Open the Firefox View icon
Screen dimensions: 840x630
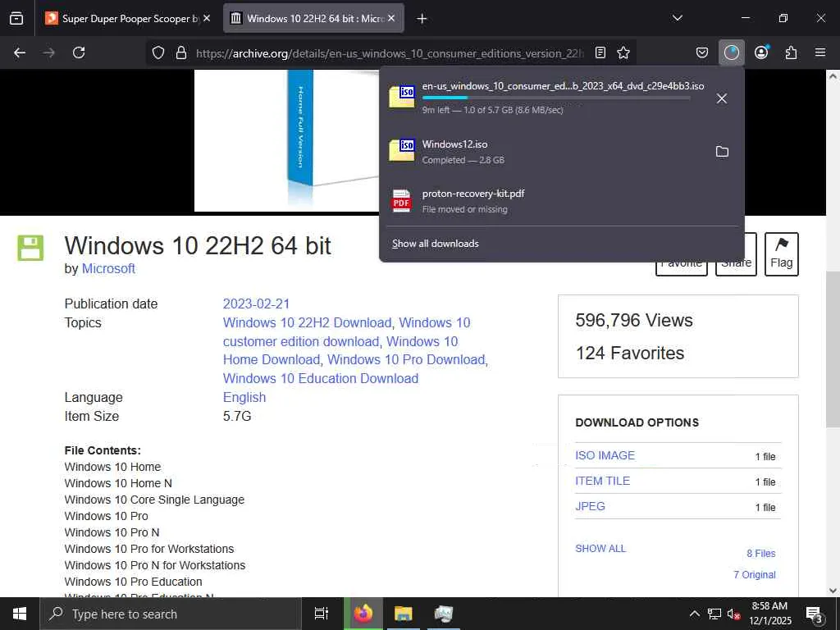(x=16, y=19)
